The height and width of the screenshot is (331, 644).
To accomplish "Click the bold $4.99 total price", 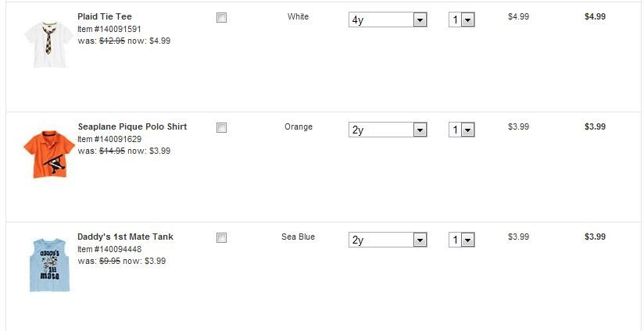I will (595, 16).
